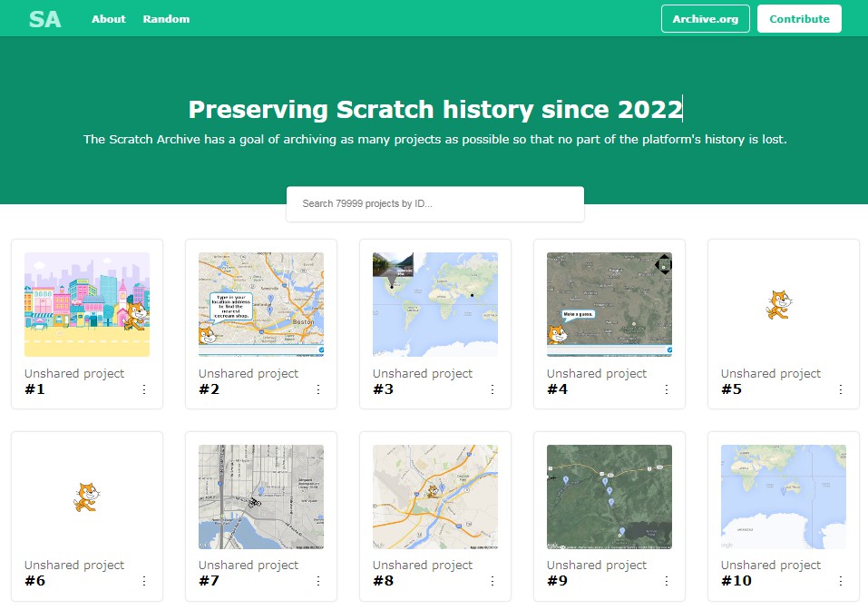Open project #3 world map thumbnail
868x610 pixels.
[x=435, y=304]
